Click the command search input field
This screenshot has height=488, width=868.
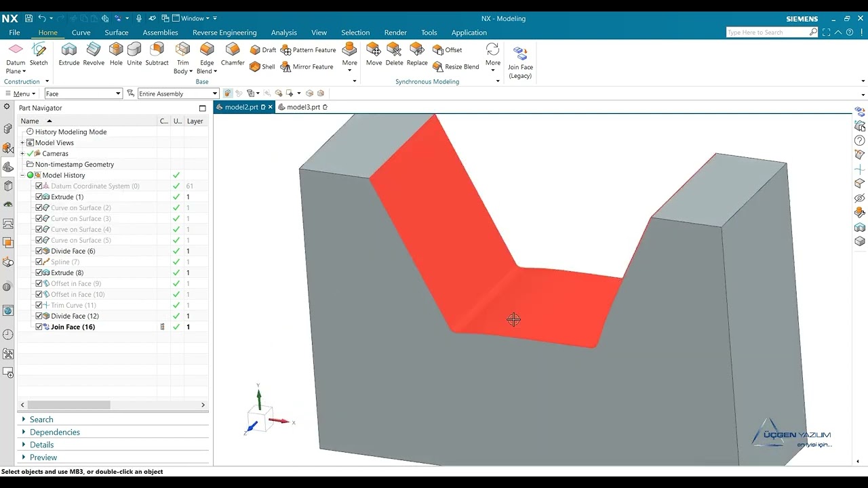click(x=767, y=32)
